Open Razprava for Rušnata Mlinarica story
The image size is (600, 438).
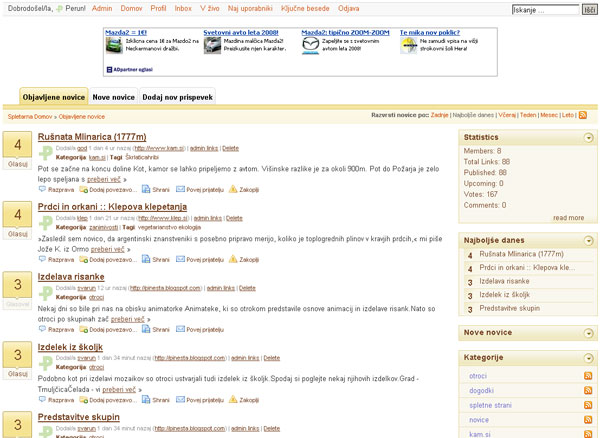[x=57, y=189]
